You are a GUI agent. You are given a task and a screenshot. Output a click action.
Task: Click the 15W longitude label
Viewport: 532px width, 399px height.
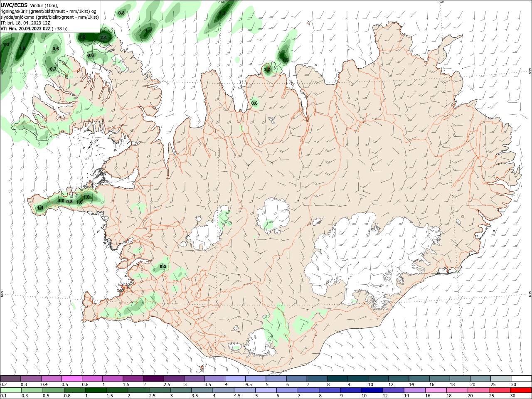[440, 2]
